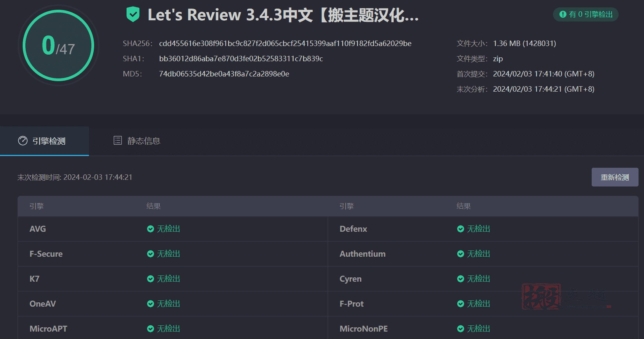The image size is (644, 339).
Task: Click '无检出' result text for MicroAPT
Action: click(169, 329)
